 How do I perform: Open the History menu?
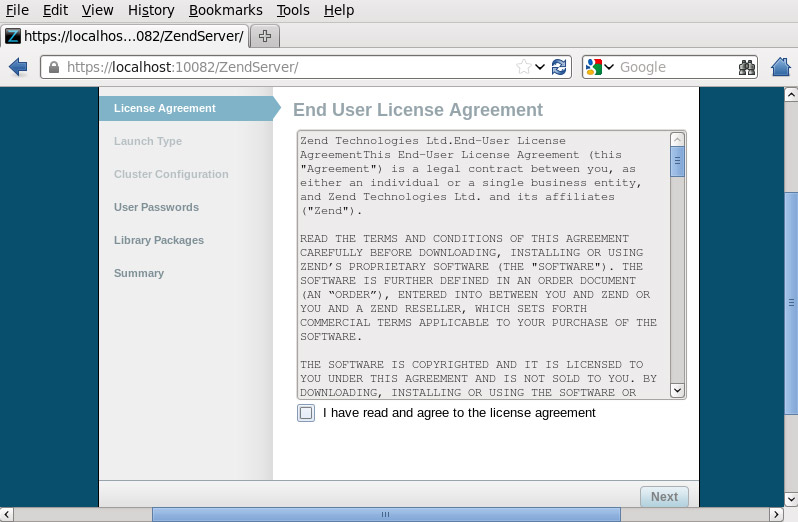151,10
